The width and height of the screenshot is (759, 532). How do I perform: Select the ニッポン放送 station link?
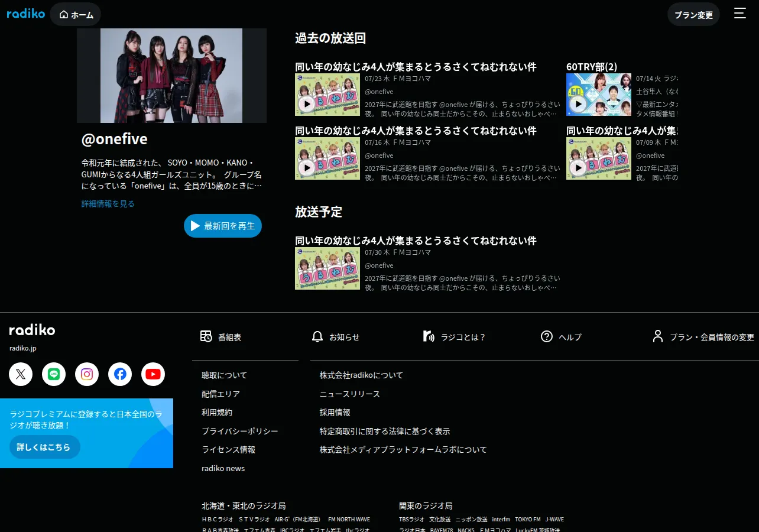(x=472, y=520)
